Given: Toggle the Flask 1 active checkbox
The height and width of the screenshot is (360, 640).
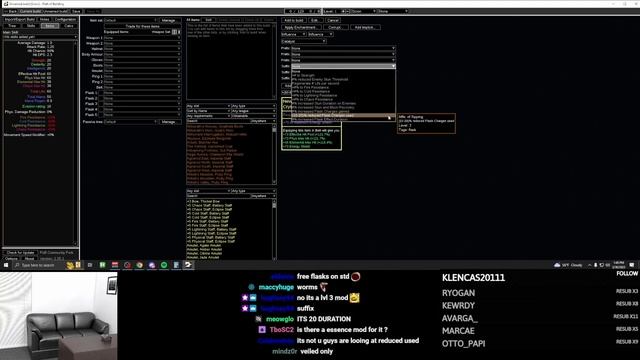Looking at the screenshot, I should [101, 93].
